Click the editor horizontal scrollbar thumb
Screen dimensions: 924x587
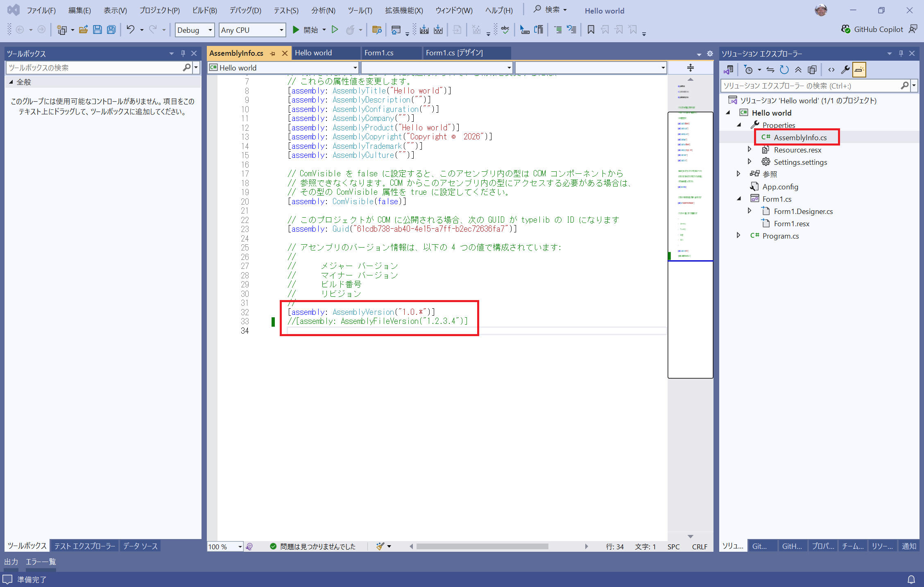(x=482, y=546)
